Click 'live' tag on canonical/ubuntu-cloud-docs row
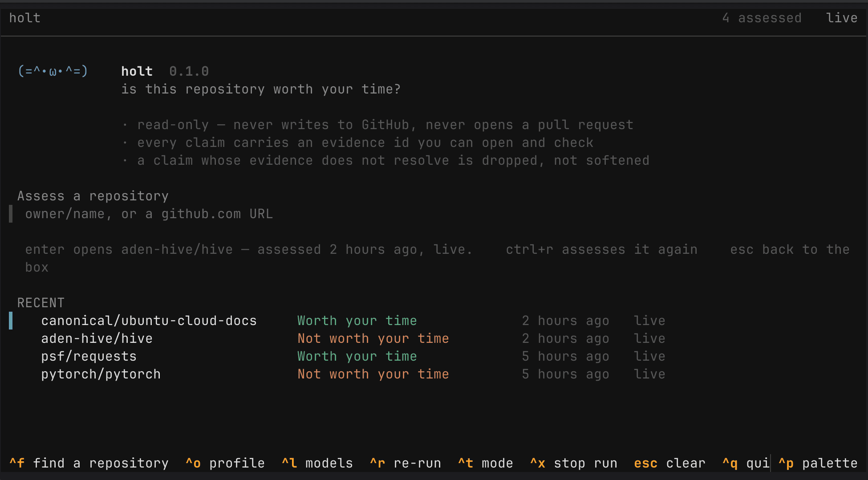This screenshot has width=868, height=480. pos(650,321)
